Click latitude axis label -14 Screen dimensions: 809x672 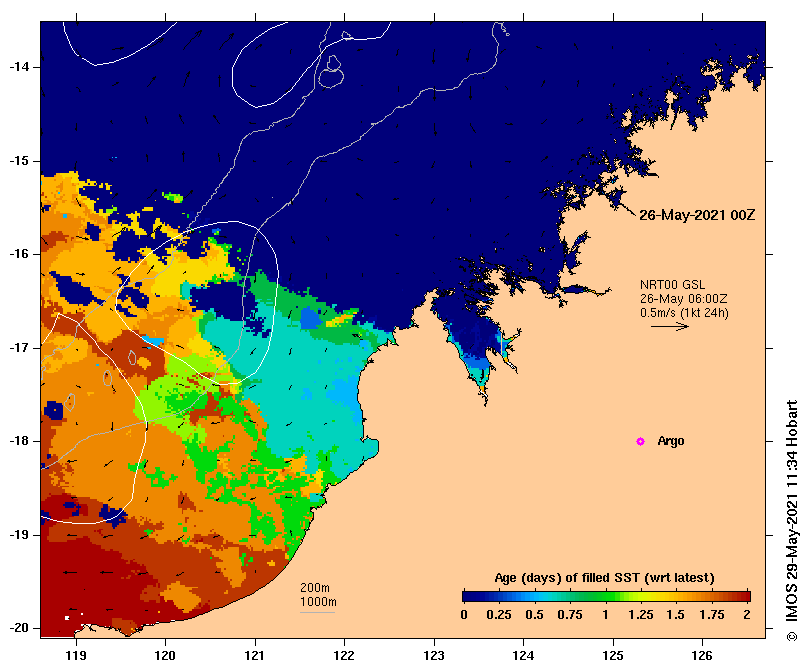click(x=19, y=67)
